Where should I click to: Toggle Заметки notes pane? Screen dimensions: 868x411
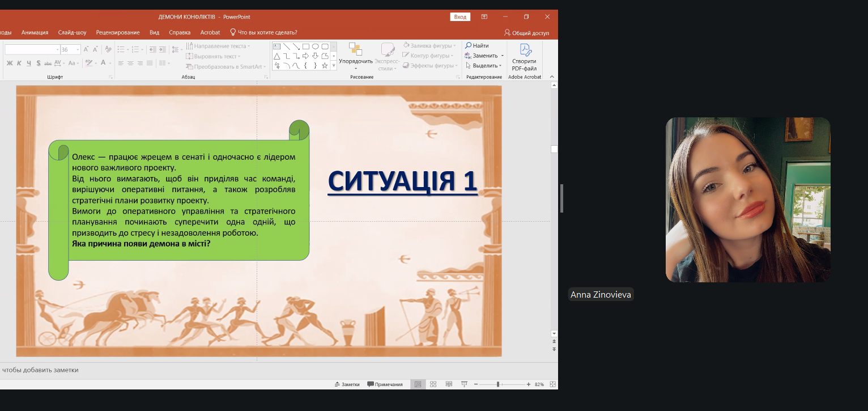(x=347, y=384)
